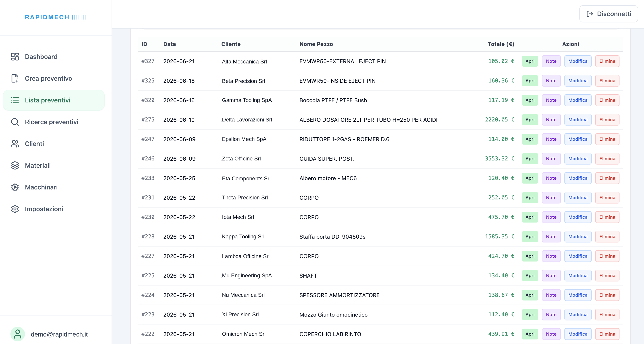Viewport: 644px width, 344px height.
Task: Click Modifica for Kappa Tooling Srl
Action: 578,237
